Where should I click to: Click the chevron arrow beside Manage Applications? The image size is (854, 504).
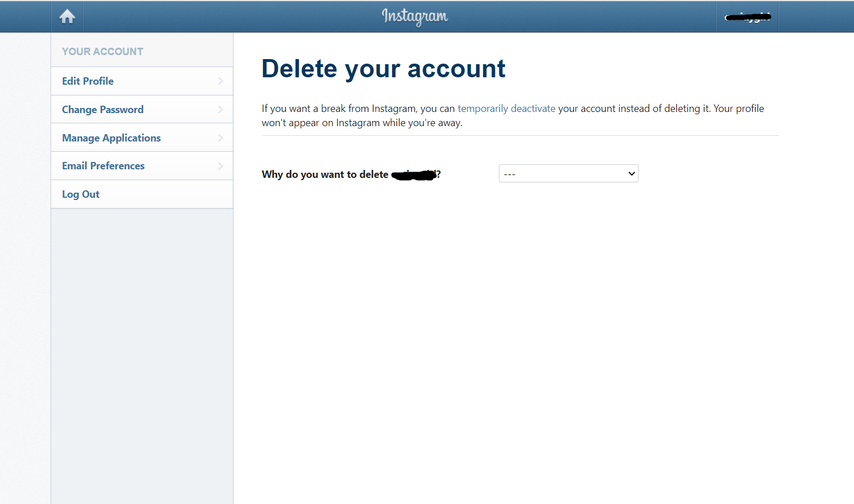coord(220,138)
